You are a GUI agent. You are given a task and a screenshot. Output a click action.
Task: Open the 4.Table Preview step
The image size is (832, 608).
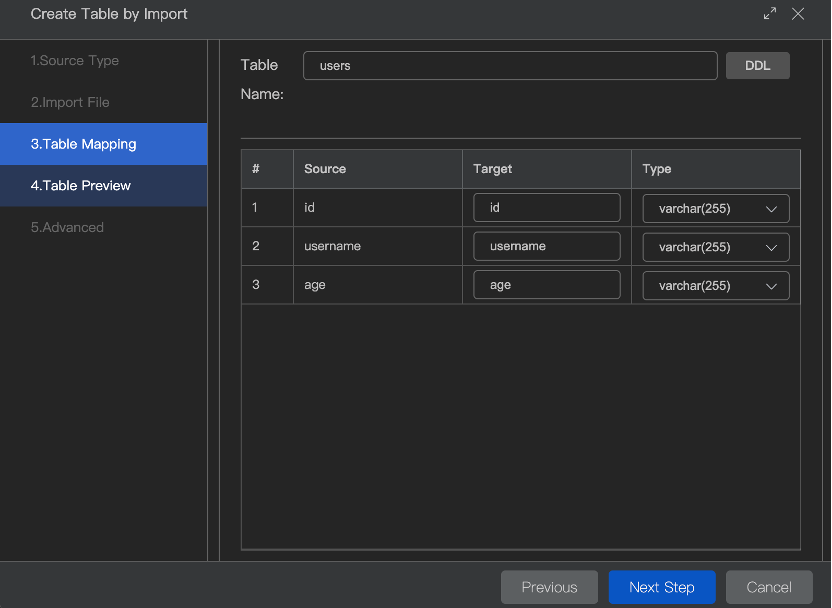[81, 186]
